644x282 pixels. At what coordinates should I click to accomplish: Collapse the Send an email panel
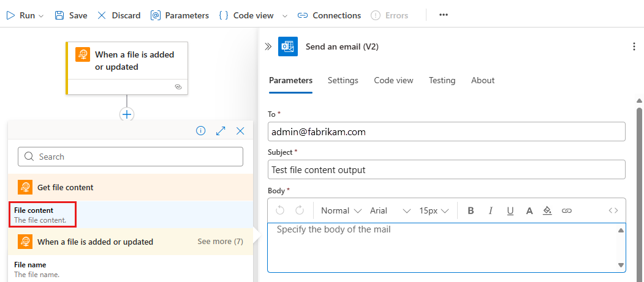[x=268, y=46]
